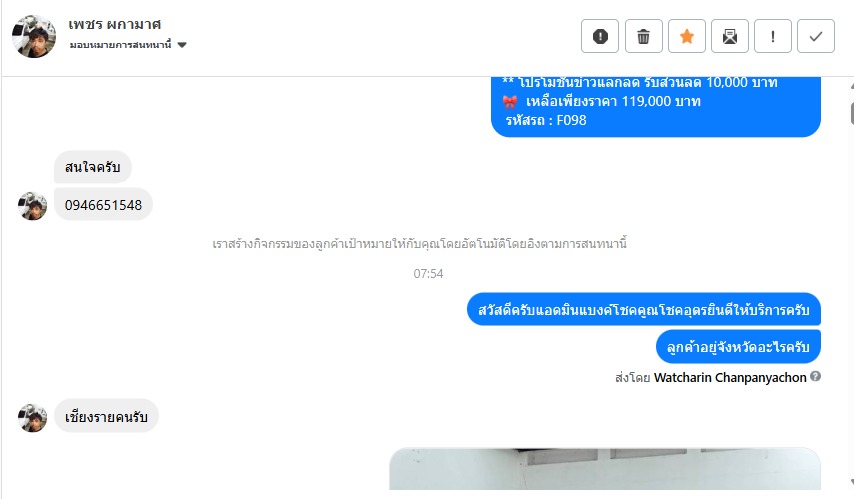854x499 pixels.
Task: Toggle the orange star follow-up button
Action: pyautogui.click(x=687, y=36)
